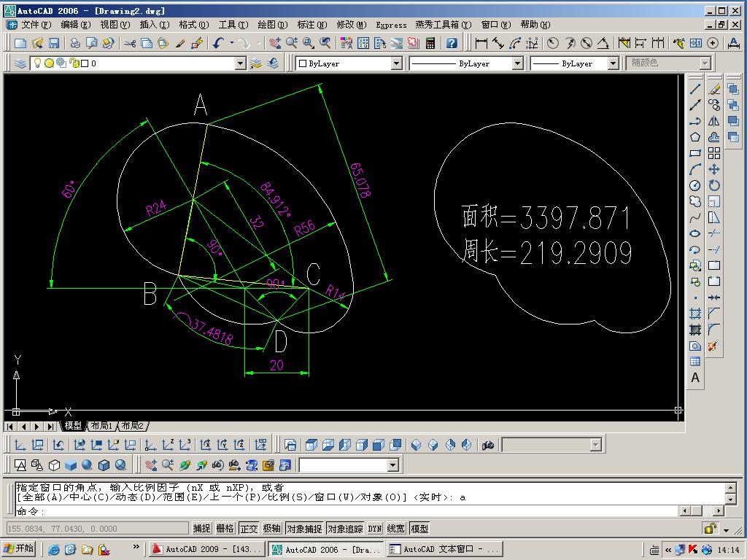
Task: Click the Undo arrow icon
Action: 218,43
